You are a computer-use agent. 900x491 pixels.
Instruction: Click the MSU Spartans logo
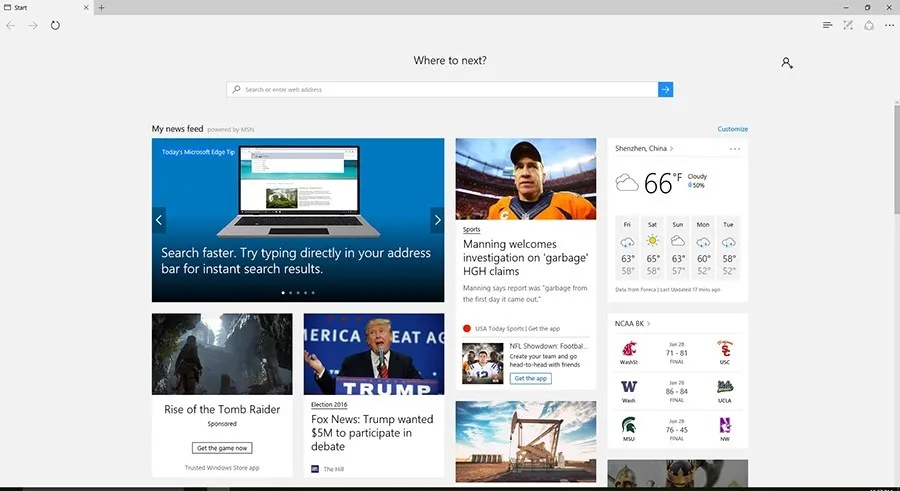pos(629,425)
